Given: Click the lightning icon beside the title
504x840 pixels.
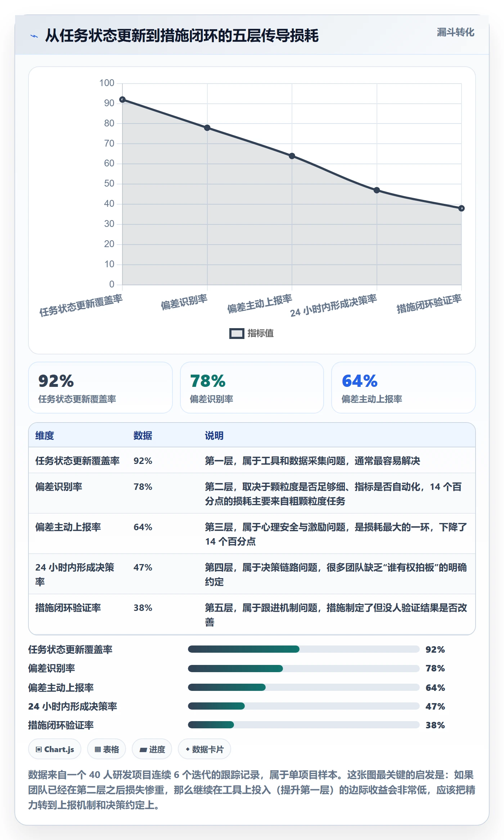Looking at the screenshot, I should pyautogui.click(x=34, y=36).
